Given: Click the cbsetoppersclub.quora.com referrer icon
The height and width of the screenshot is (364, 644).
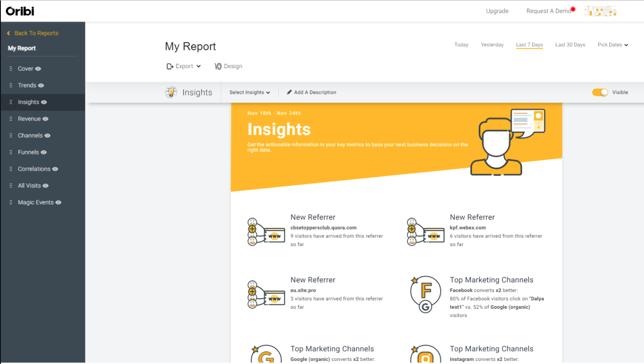Looking at the screenshot, I should click(x=266, y=232).
